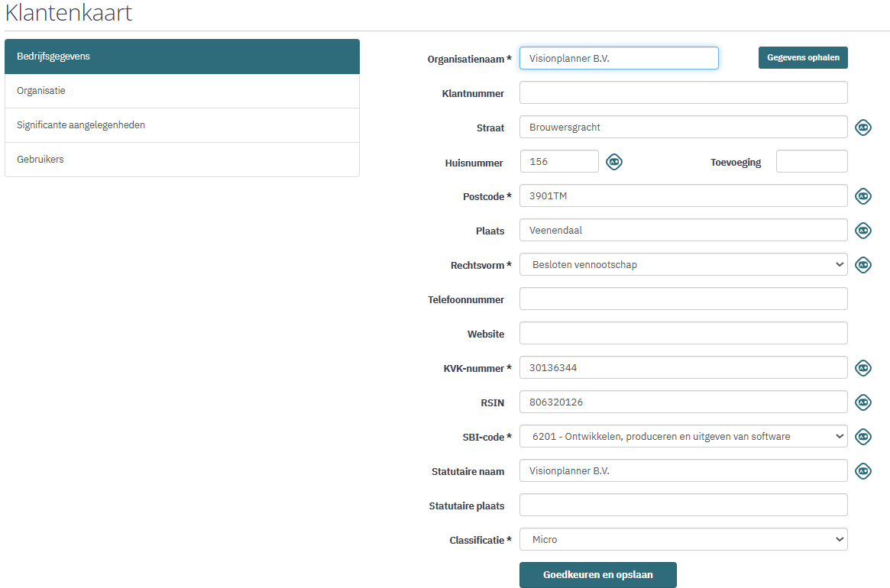890x588 pixels.
Task: Click the eye icon next to SBI-code
Action: point(862,437)
